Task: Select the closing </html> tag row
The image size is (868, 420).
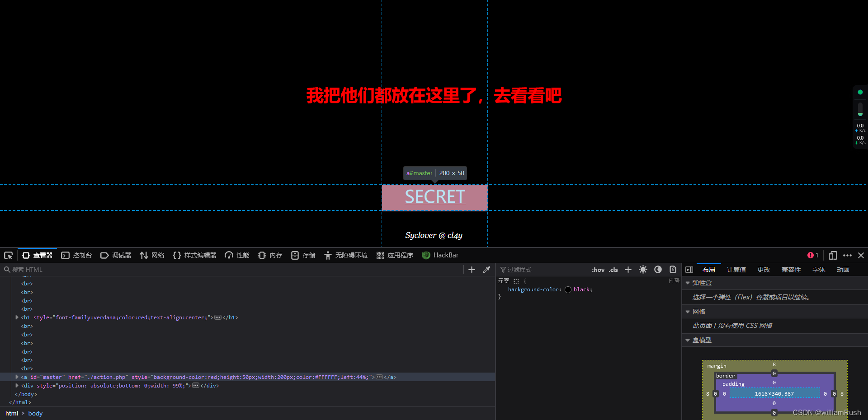Action: point(20,402)
